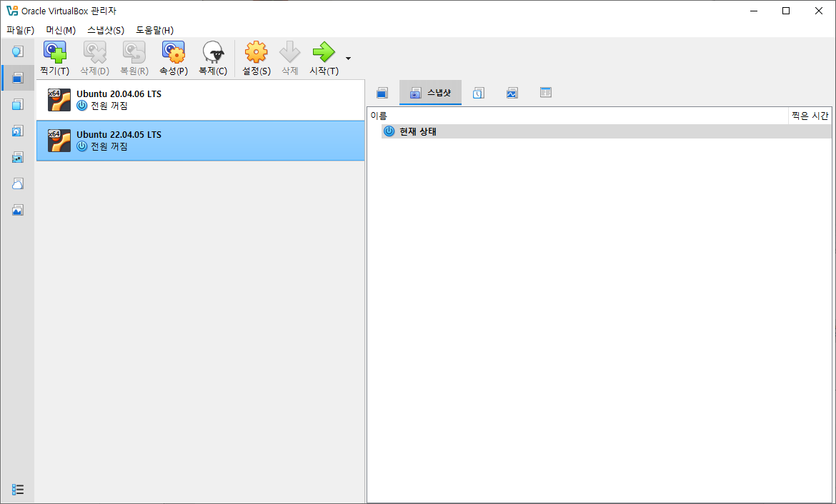Image resolution: width=836 pixels, height=504 pixels.
Task: Open the Welcome (balloon) sidebar tool
Action: [x=18, y=51]
